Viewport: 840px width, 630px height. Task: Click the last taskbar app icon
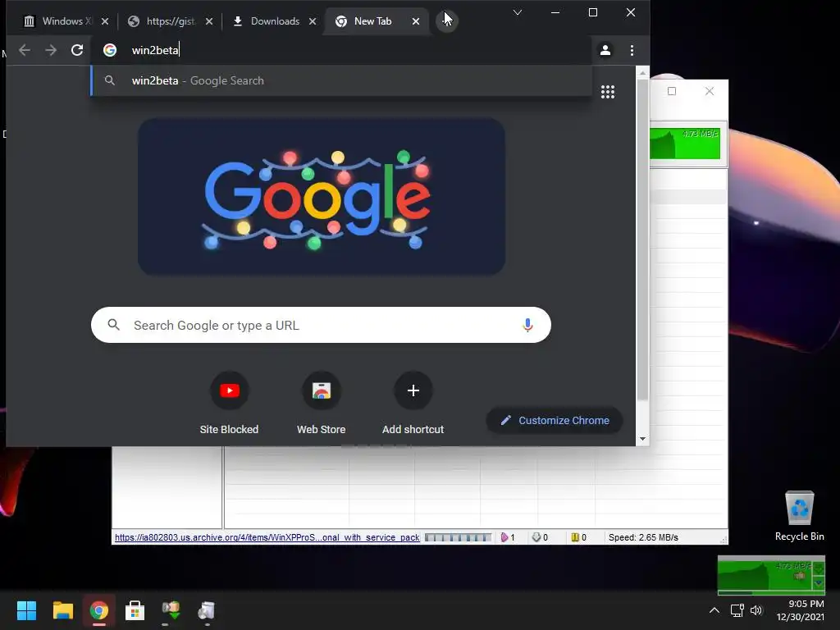pyautogui.click(x=207, y=610)
